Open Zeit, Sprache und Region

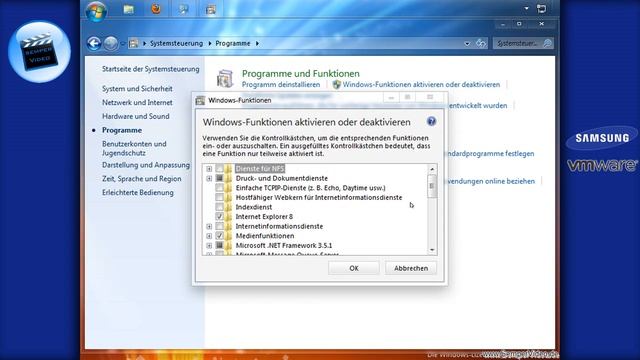[x=142, y=179]
